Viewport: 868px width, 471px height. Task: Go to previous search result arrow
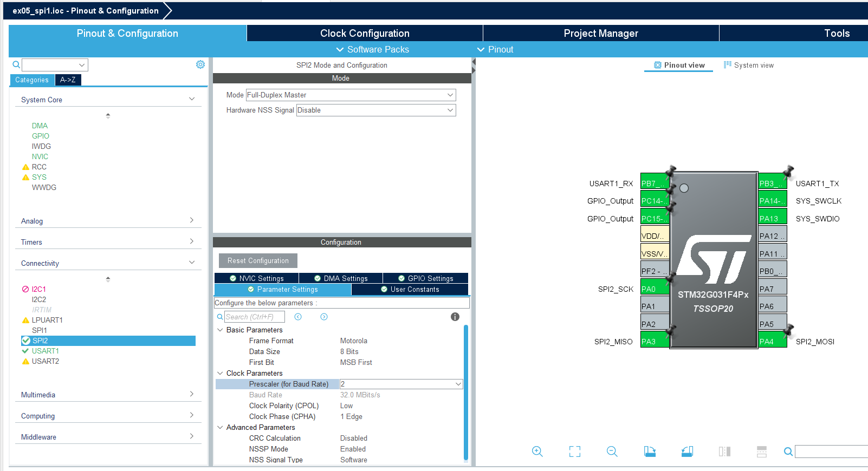pos(298,317)
